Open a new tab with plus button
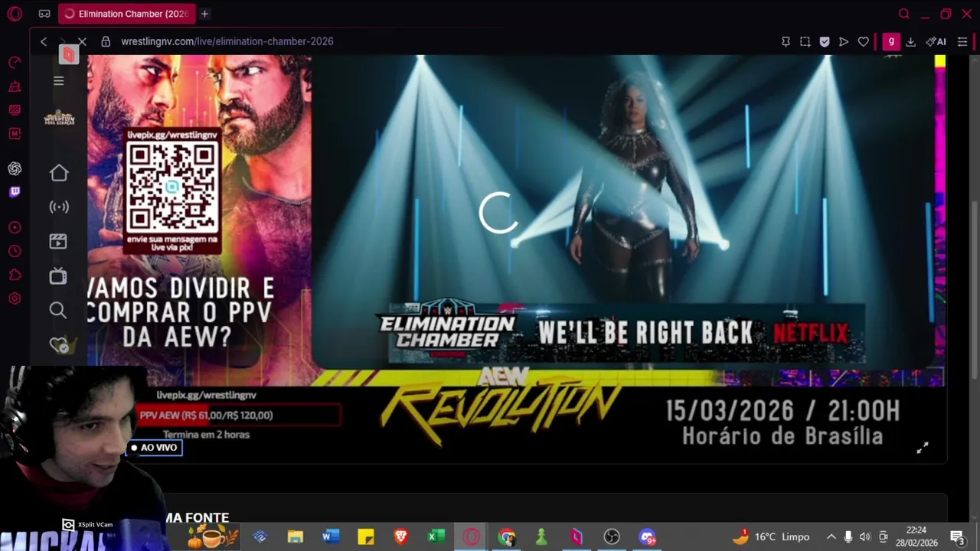Viewport: 980px width, 551px height. 204,14
